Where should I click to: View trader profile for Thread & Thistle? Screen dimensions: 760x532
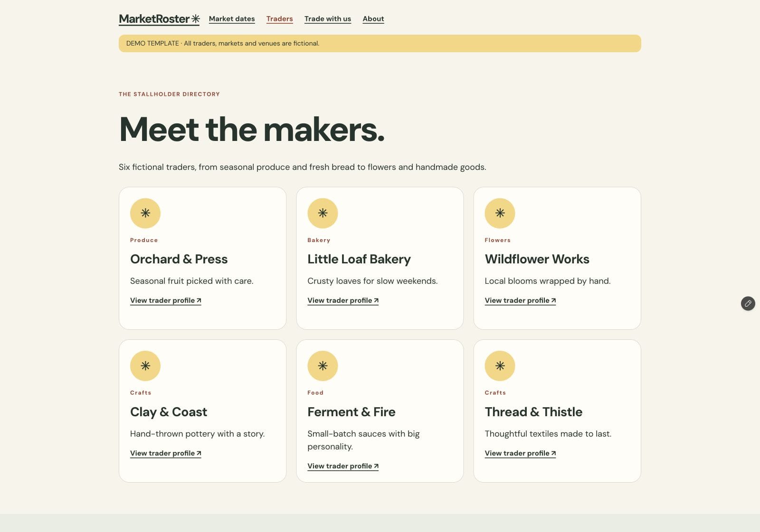point(520,453)
